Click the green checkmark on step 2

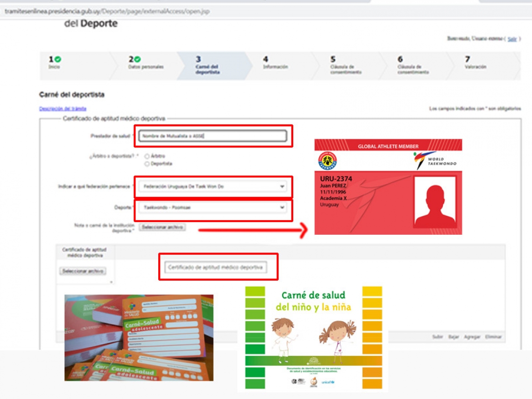(x=137, y=59)
